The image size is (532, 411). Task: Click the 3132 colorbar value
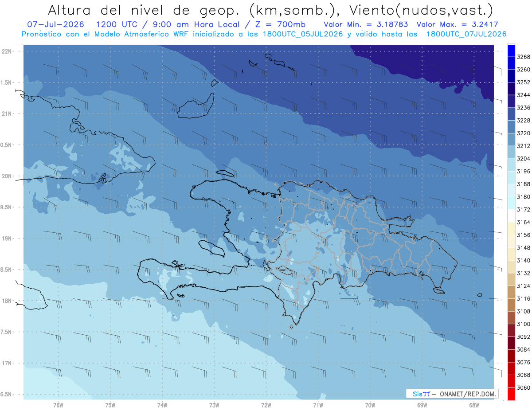tap(523, 273)
